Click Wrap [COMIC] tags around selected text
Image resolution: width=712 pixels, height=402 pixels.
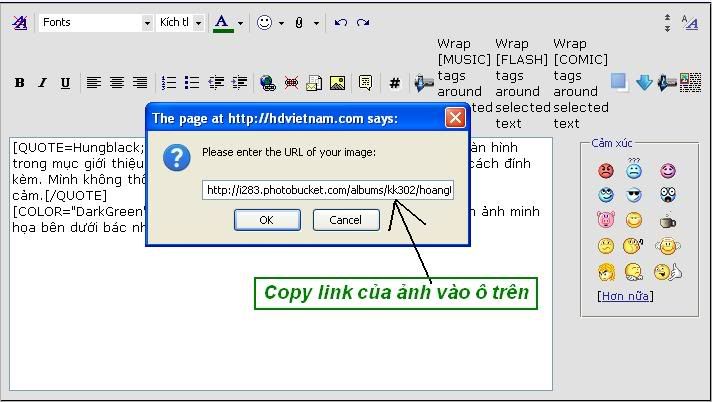coord(581,83)
